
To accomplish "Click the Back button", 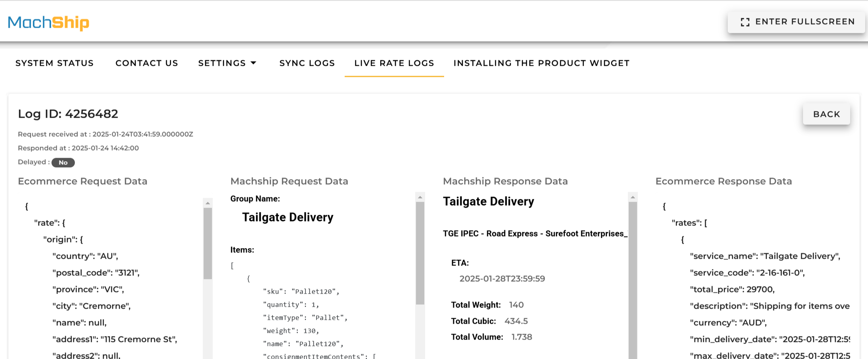I will 826,114.
